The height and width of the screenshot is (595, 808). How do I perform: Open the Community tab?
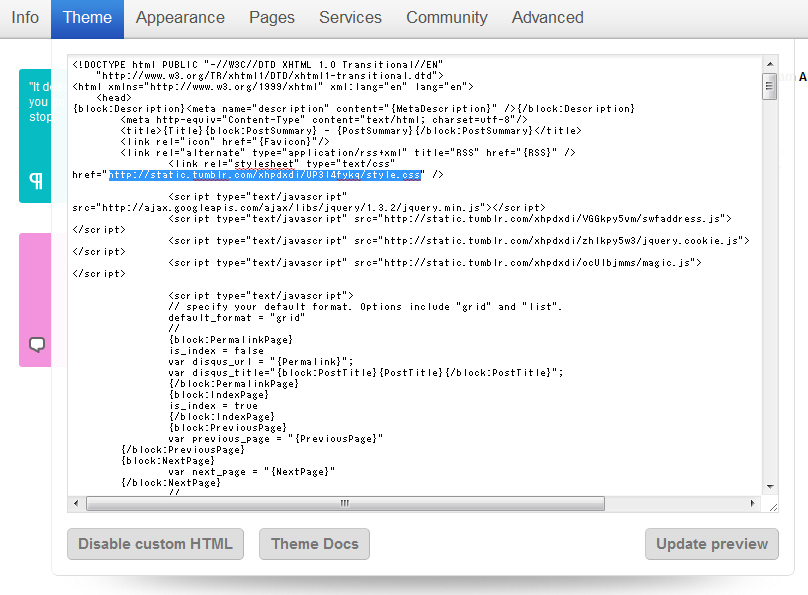click(446, 18)
